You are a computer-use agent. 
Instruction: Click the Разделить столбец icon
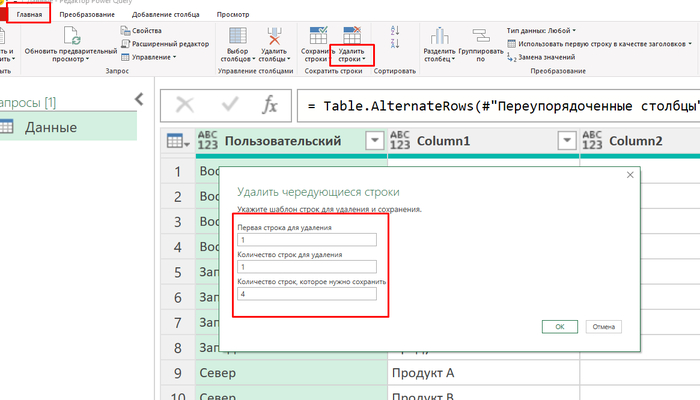[x=439, y=36]
